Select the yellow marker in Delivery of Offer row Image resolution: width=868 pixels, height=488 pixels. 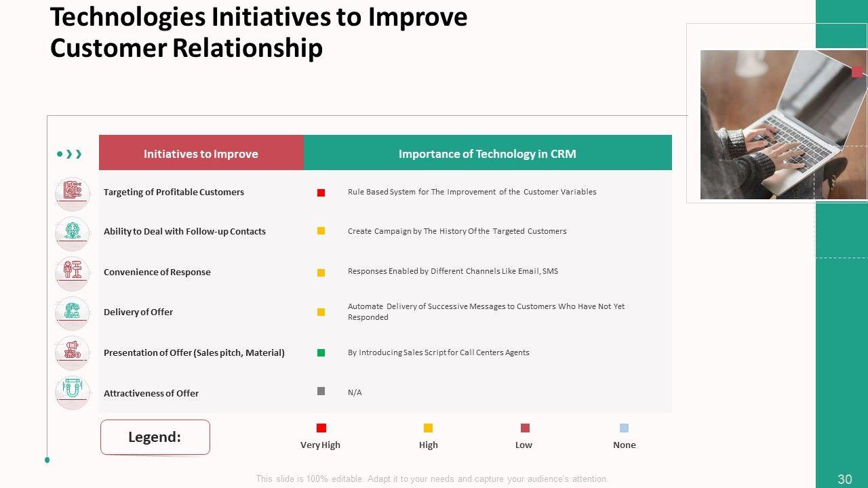pyautogui.click(x=321, y=312)
